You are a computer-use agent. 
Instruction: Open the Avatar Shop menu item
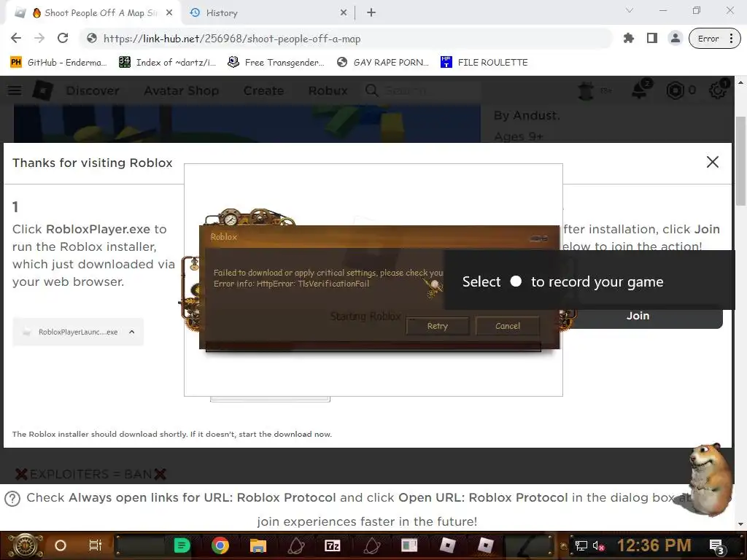[x=182, y=90]
